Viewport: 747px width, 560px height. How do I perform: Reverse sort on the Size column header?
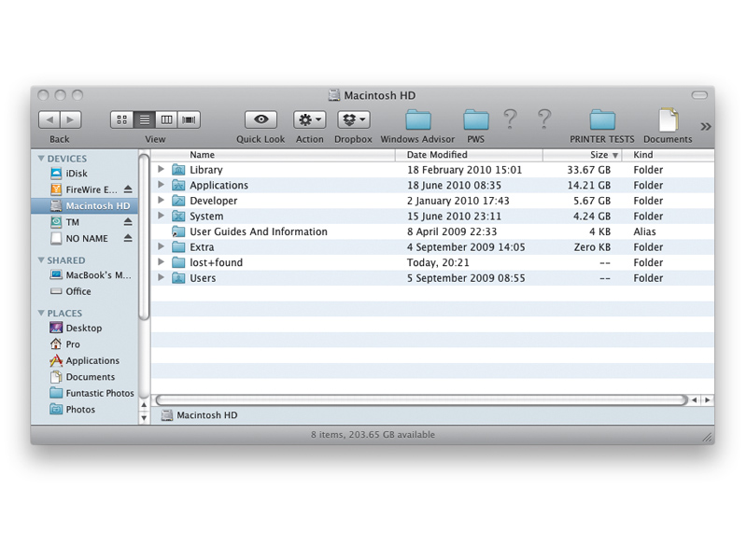(582, 155)
